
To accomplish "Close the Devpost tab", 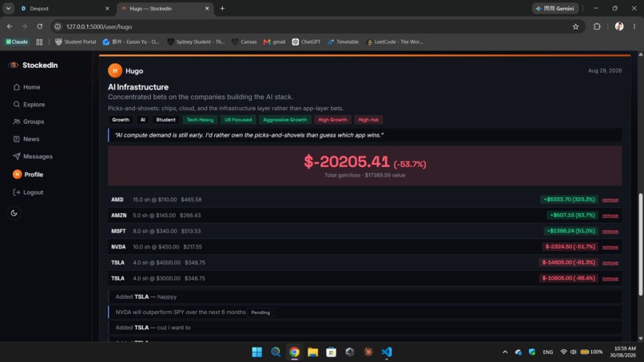I will [x=107, y=8].
